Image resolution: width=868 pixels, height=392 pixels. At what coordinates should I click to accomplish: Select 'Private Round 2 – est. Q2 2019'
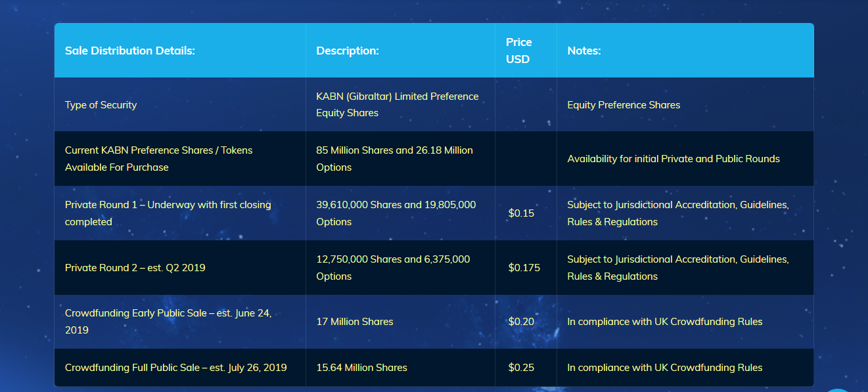(135, 268)
